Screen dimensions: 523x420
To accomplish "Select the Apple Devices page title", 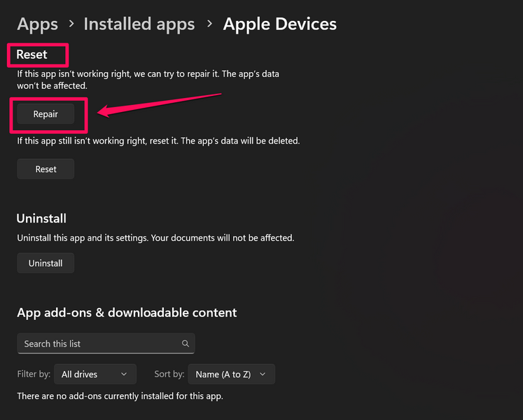I will [x=279, y=24].
